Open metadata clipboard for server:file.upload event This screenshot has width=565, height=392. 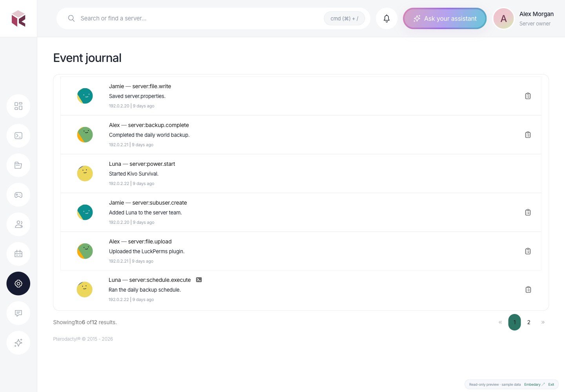(528, 251)
